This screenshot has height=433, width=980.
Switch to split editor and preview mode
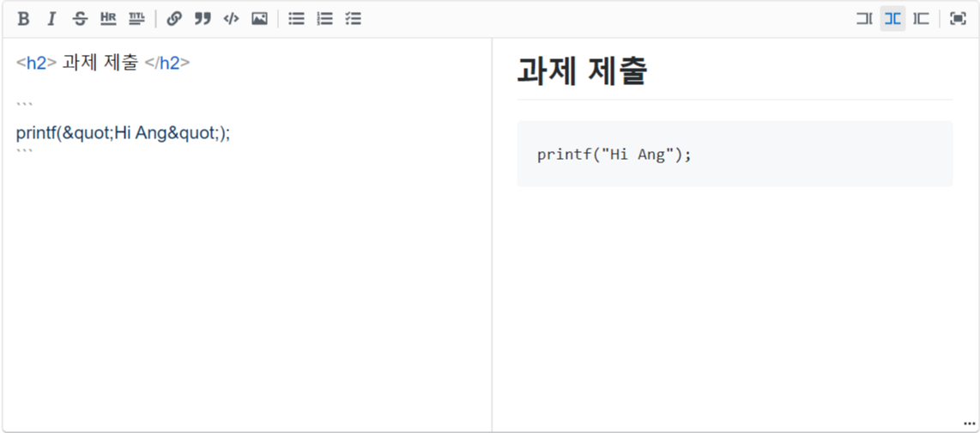[892, 19]
